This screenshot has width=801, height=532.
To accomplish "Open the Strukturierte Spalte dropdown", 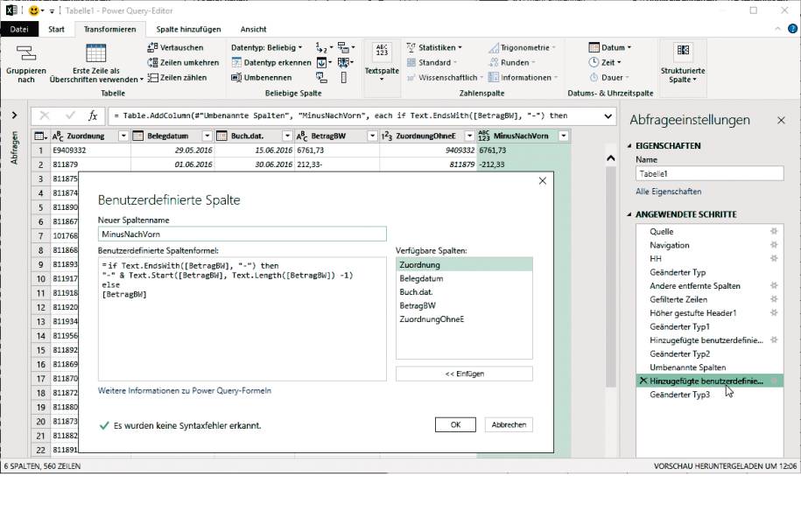I will click(683, 63).
